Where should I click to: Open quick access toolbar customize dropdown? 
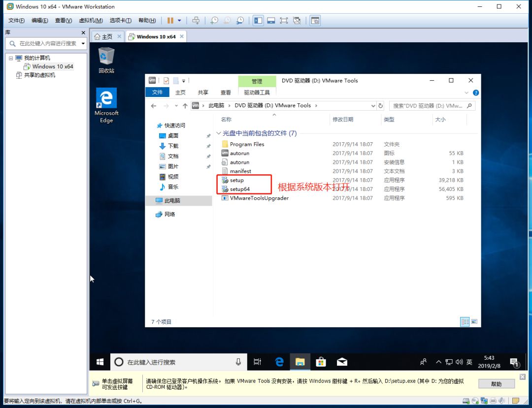click(184, 81)
